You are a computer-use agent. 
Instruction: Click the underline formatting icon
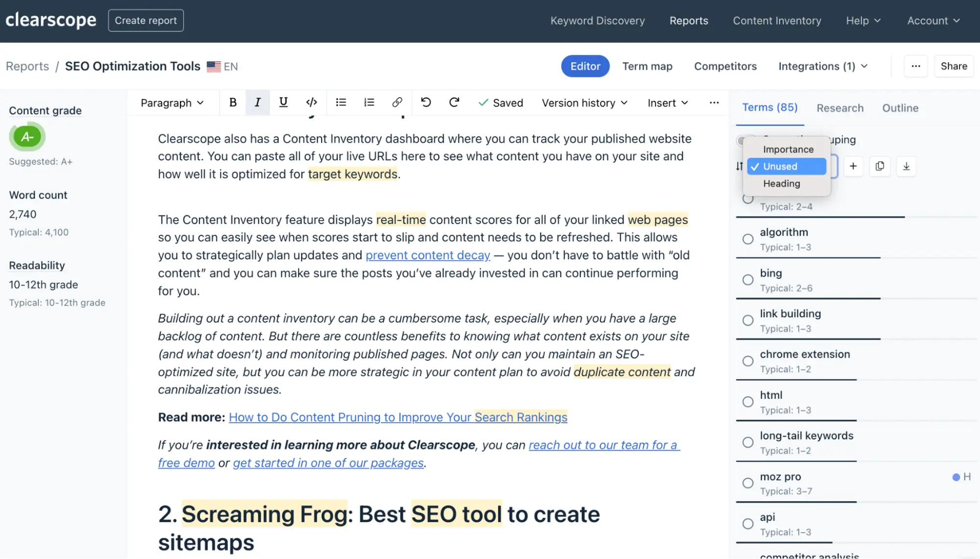tap(283, 102)
